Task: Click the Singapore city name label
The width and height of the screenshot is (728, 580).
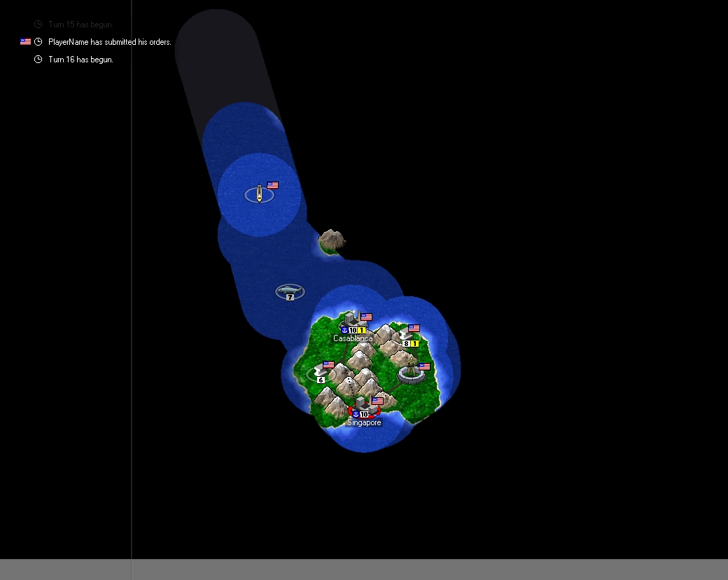Action: tap(365, 423)
